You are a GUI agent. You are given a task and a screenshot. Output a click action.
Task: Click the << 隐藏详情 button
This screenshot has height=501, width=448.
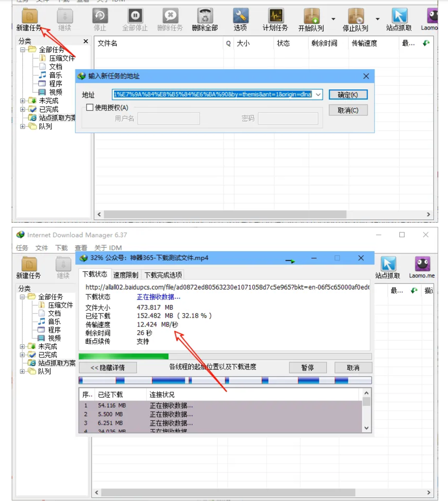[108, 367]
